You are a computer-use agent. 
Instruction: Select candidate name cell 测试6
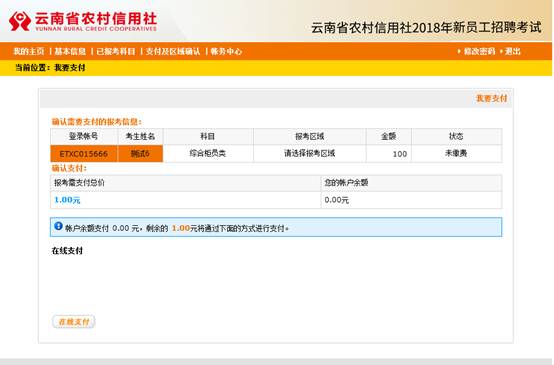point(140,154)
